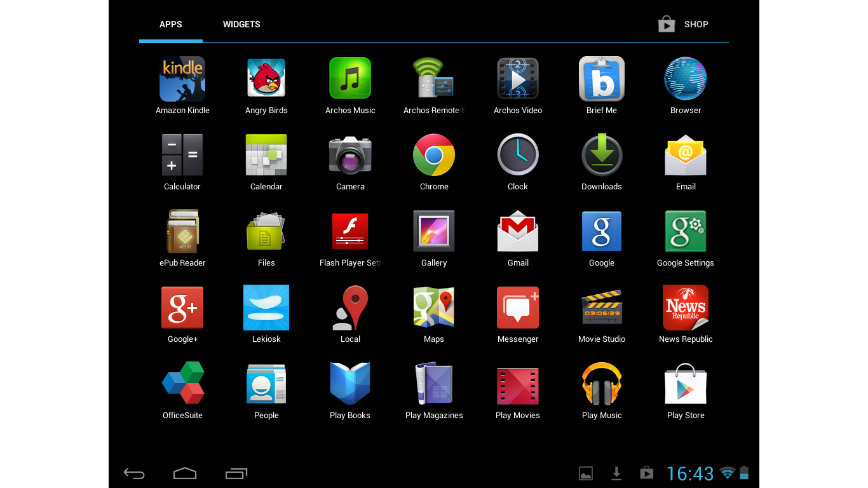Screen dimensions: 868x488
Task: Launch Play Books
Action: pyautogui.click(x=350, y=384)
